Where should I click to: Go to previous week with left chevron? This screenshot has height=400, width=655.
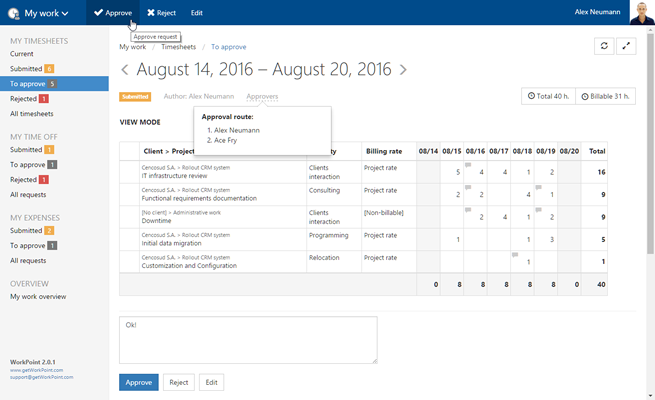(125, 70)
